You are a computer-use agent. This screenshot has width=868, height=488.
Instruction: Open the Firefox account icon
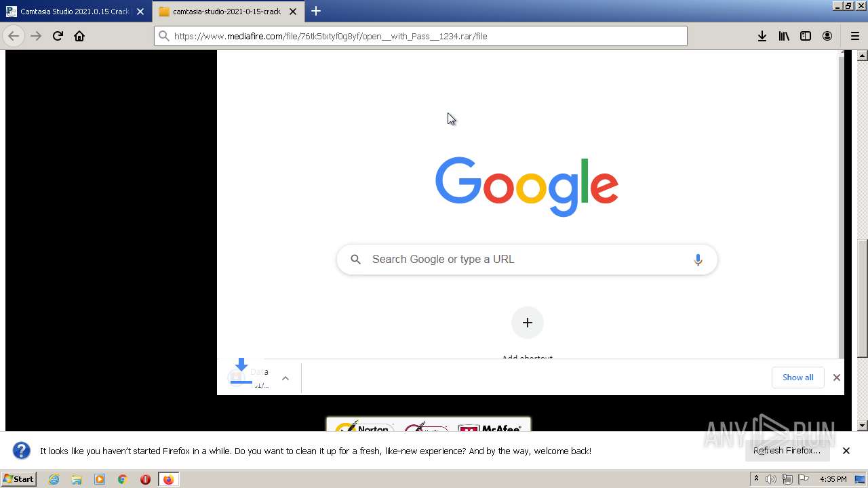click(827, 36)
